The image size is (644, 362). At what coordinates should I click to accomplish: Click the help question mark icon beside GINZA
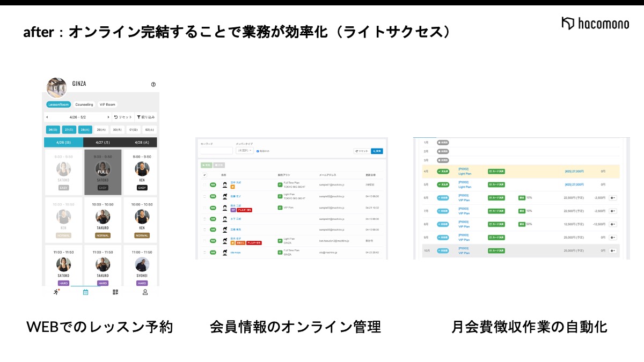pos(153,84)
